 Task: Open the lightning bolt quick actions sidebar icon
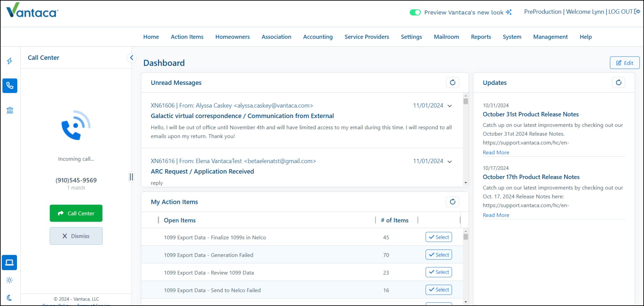(x=10, y=61)
